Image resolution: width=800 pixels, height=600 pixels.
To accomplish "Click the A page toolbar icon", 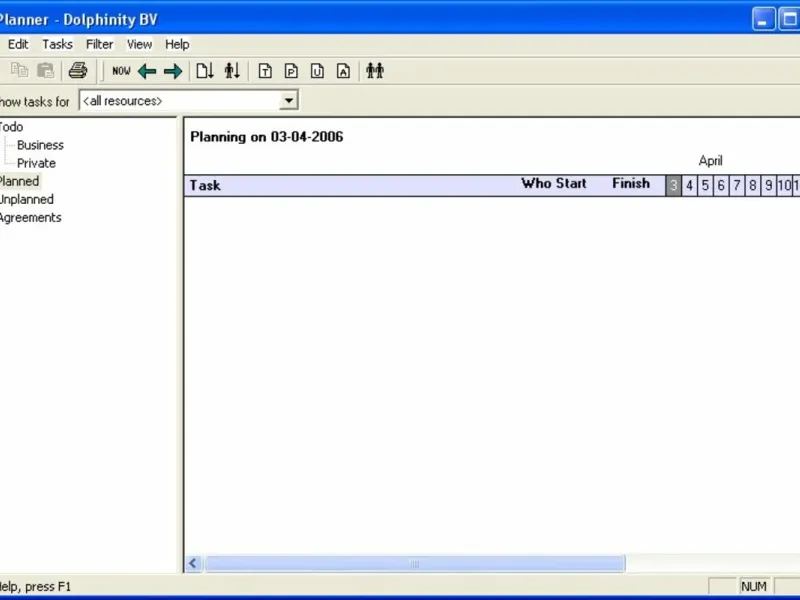I will coord(343,71).
